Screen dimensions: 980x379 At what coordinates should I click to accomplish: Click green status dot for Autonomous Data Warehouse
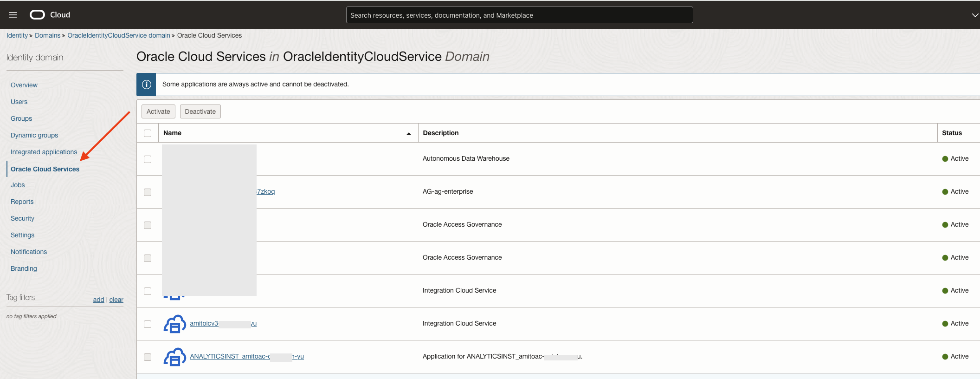point(945,159)
